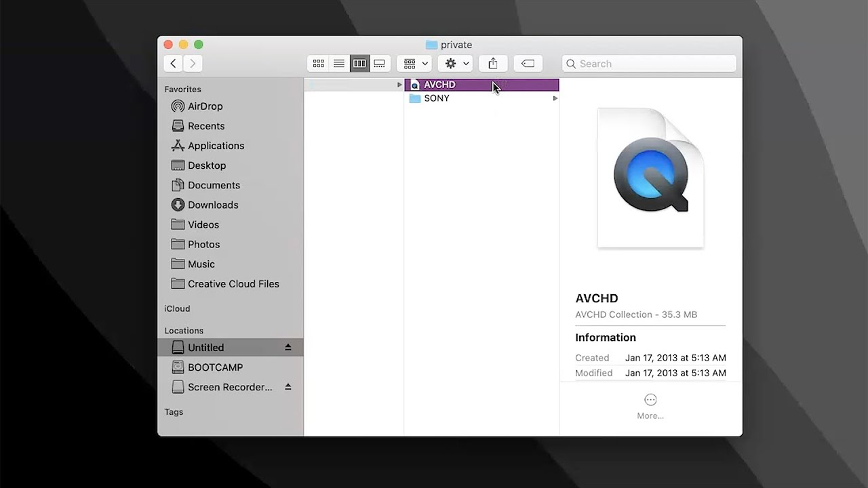This screenshot has height=488, width=868.
Task: Go forward with the right chevron button
Action: pyautogui.click(x=193, y=63)
